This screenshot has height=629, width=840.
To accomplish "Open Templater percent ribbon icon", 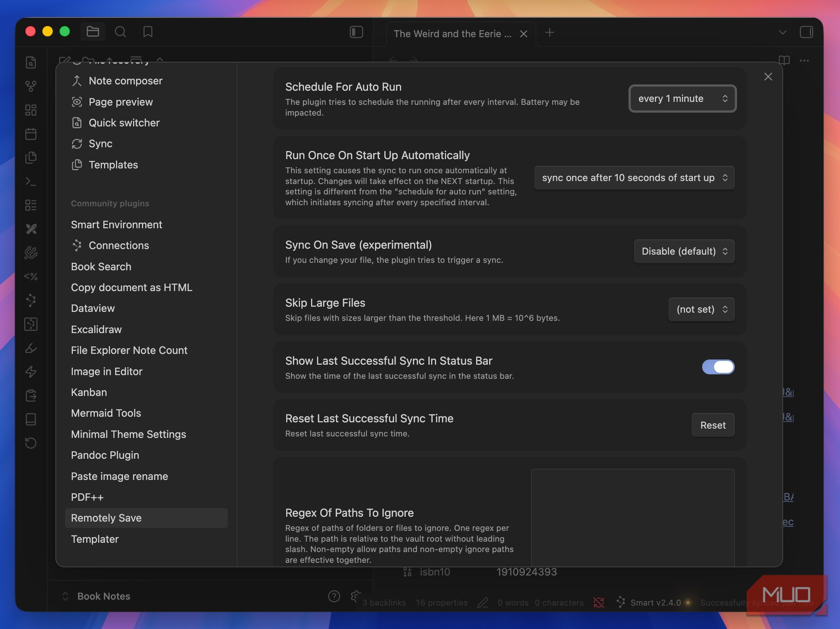I will (31, 277).
